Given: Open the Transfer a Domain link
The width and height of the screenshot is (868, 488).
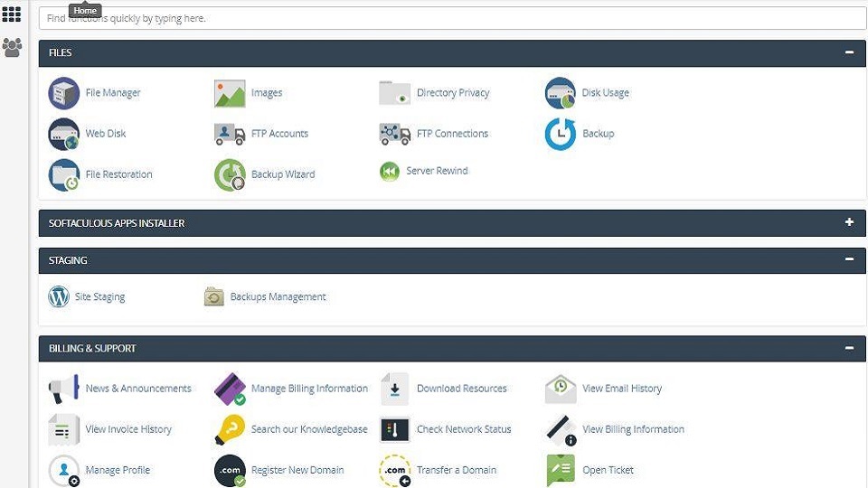Looking at the screenshot, I should pos(457,470).
